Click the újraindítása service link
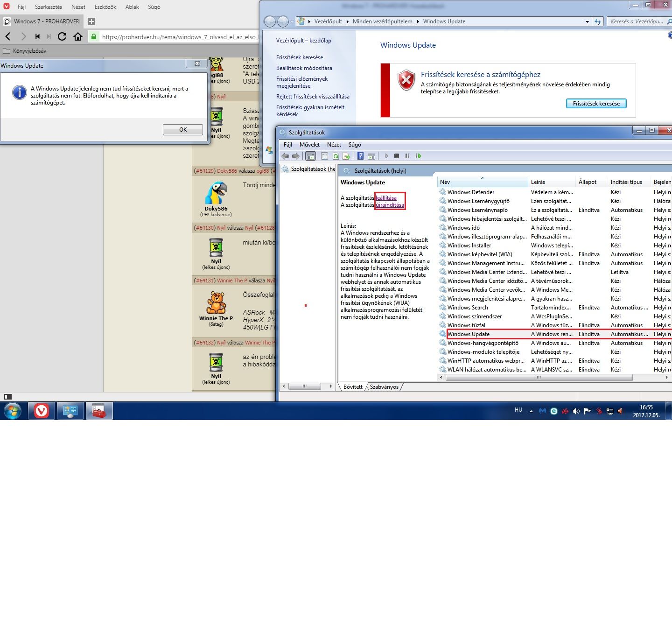The height and width of the screenshot is (632, 672). point(390,205)
